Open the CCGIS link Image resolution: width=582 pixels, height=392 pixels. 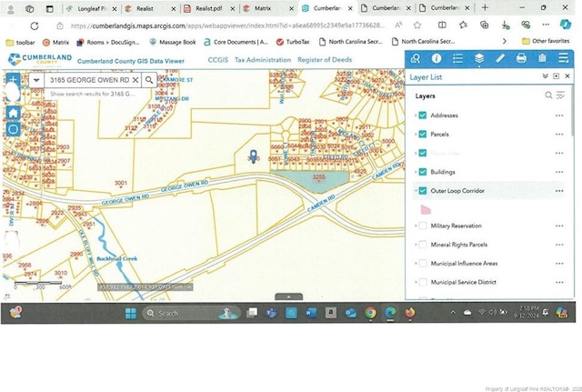pyautogui.click(x=218, y=60)
